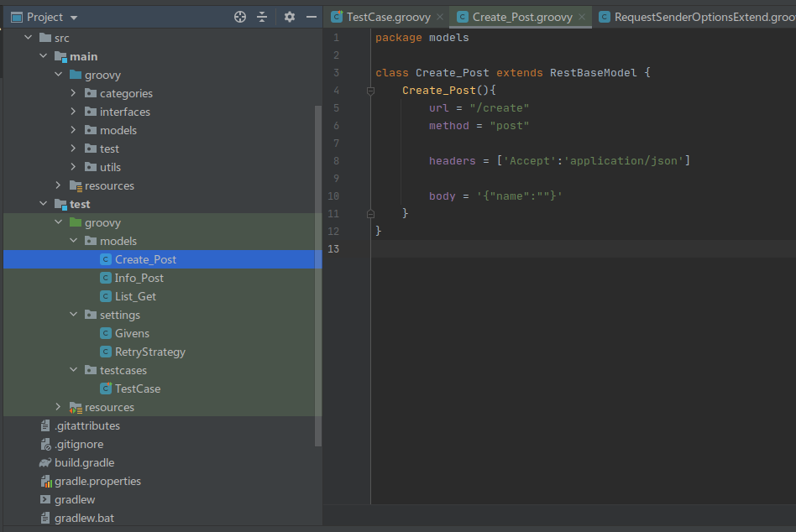Select Info_Post in the project tree

(139, 278)
